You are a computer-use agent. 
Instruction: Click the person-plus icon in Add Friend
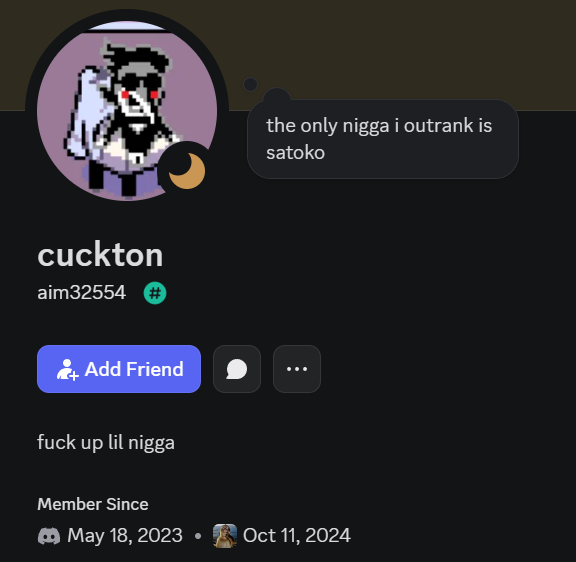pos(67,370)
